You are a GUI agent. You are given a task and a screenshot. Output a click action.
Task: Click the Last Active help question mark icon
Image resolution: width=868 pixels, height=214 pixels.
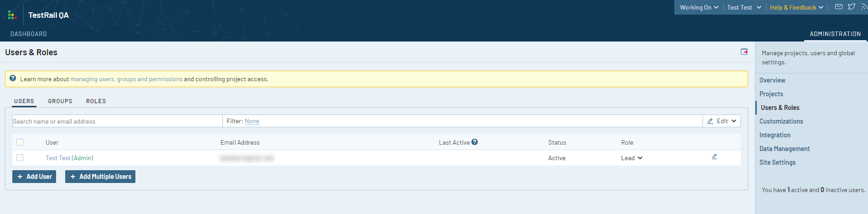[x=475, y=142]
